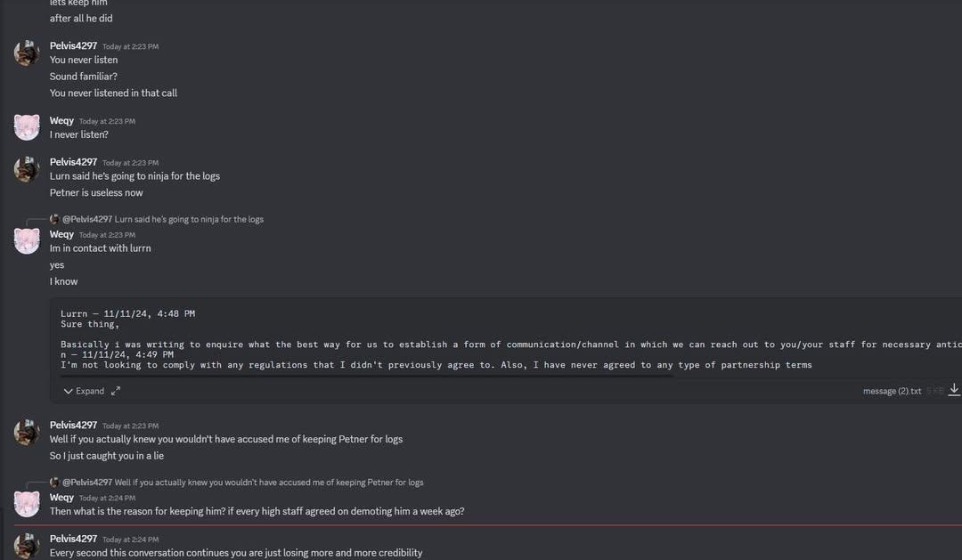Click Weqy's avatar beside "Im in contact with lurrn"
The image size is (962, 560).
(27, 240)
